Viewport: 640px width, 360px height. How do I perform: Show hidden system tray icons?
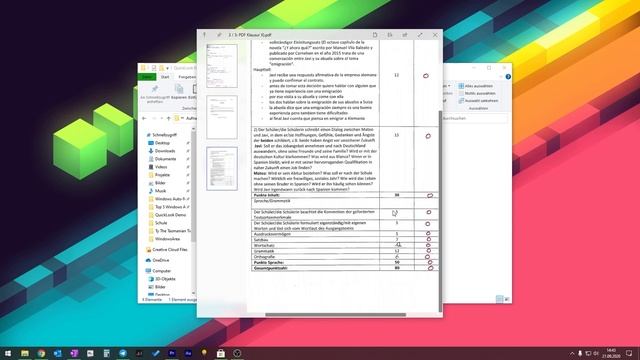point(572,353)
